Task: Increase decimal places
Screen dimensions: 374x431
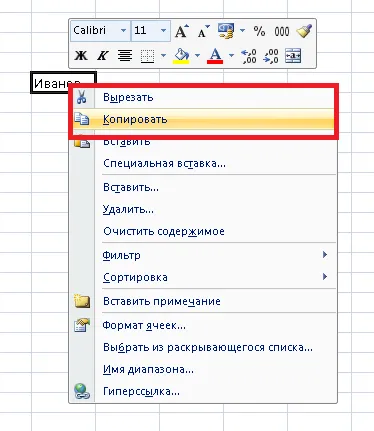Action: click(249, 56)
